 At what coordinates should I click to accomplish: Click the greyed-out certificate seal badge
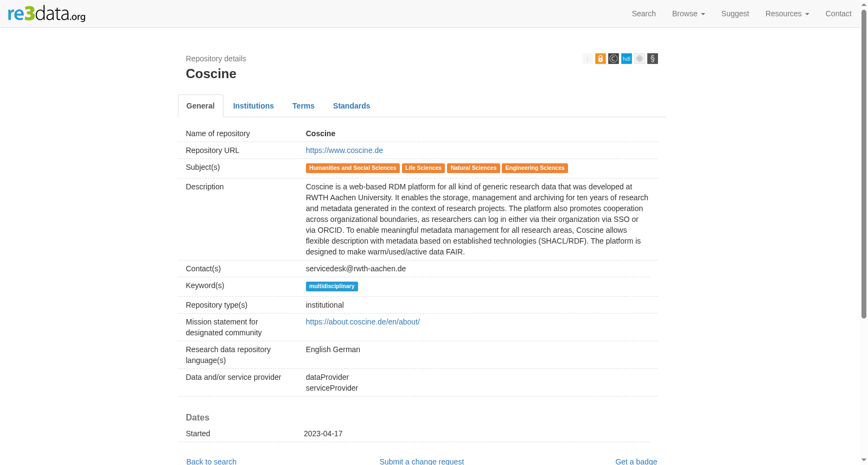pos(640,59)
